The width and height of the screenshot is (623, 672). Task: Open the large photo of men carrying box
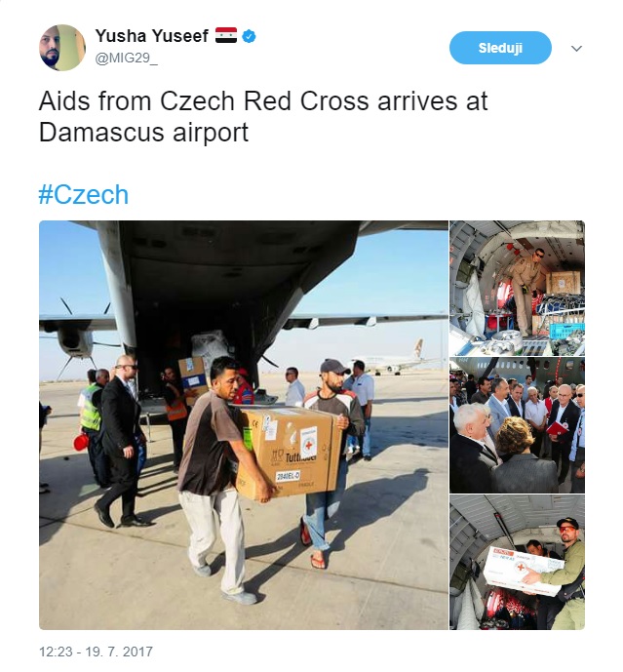[x=244, y=425]
